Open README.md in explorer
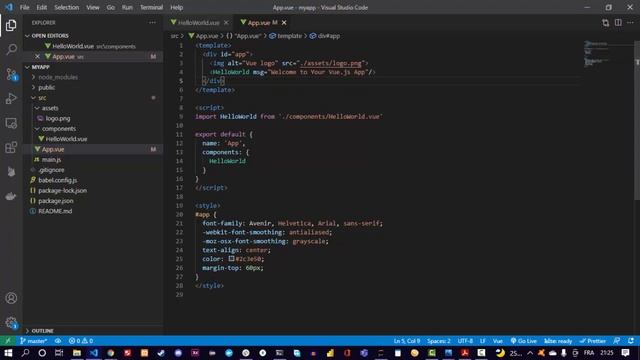The height and width of the screenshot is (360, 640). (55, 211)
